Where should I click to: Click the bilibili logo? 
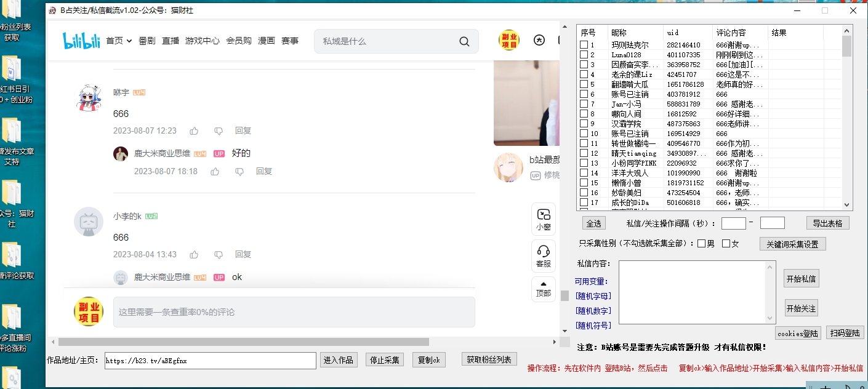tap(81, 41)
